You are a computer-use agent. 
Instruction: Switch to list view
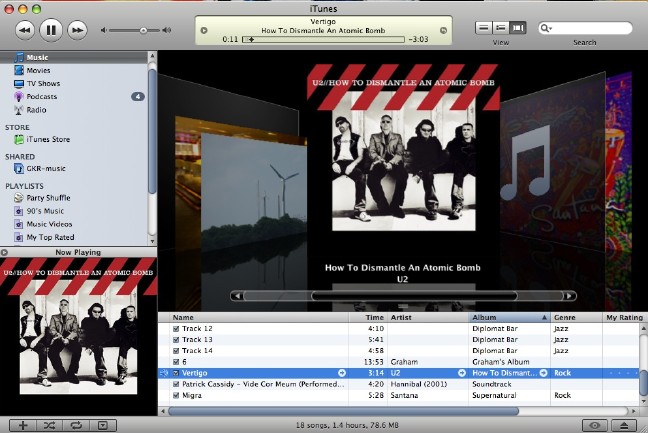[x=484, y=28]
